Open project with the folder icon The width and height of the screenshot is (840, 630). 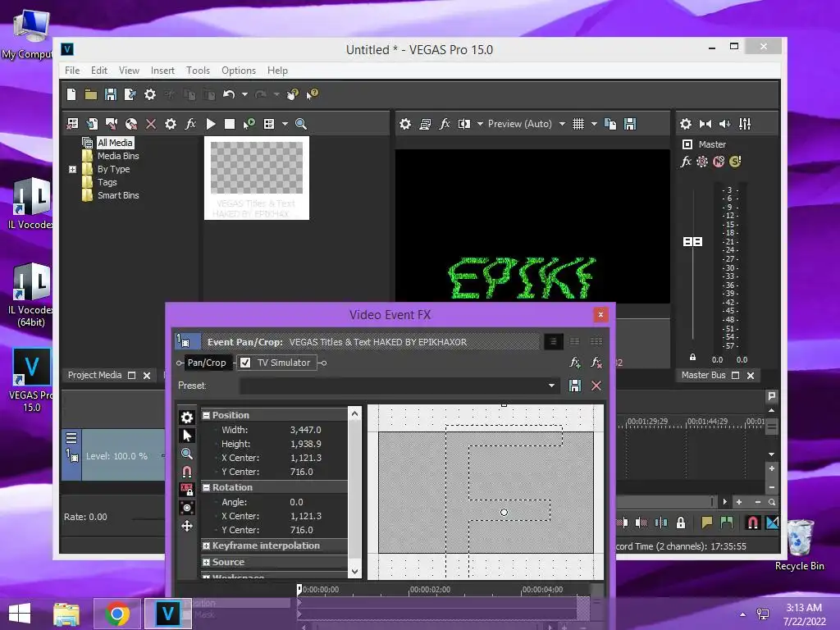click(x=91, y=95)
